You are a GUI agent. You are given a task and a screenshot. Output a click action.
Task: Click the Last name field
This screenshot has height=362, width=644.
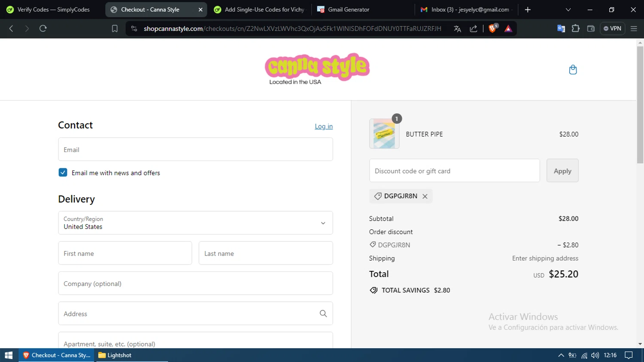coord(266,253)
